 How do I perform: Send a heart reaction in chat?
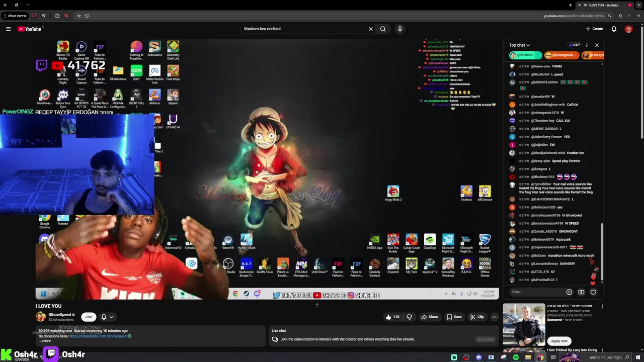pyautogui.click(x=593, y=292)
